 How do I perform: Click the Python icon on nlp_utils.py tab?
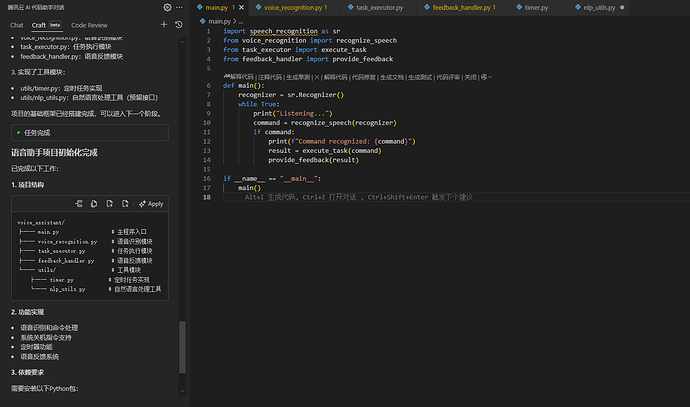point(578,7)
